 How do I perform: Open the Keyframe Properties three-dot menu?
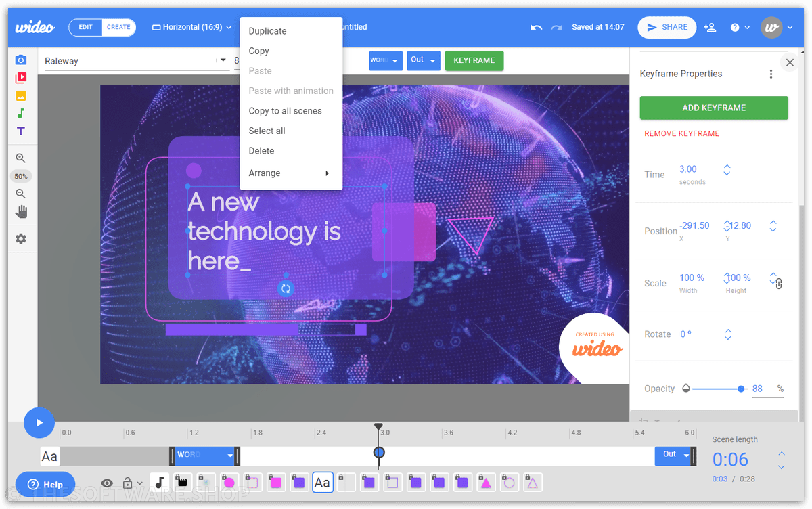pyautogui.click(x=771, y=74)
